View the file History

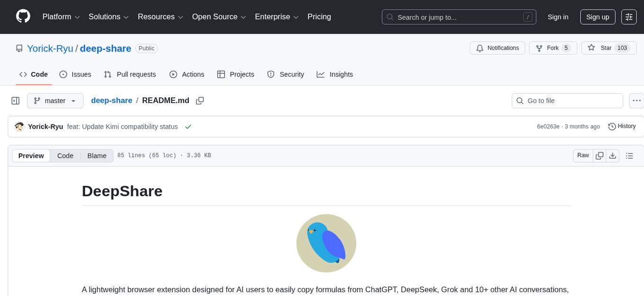tap(621, 126)
